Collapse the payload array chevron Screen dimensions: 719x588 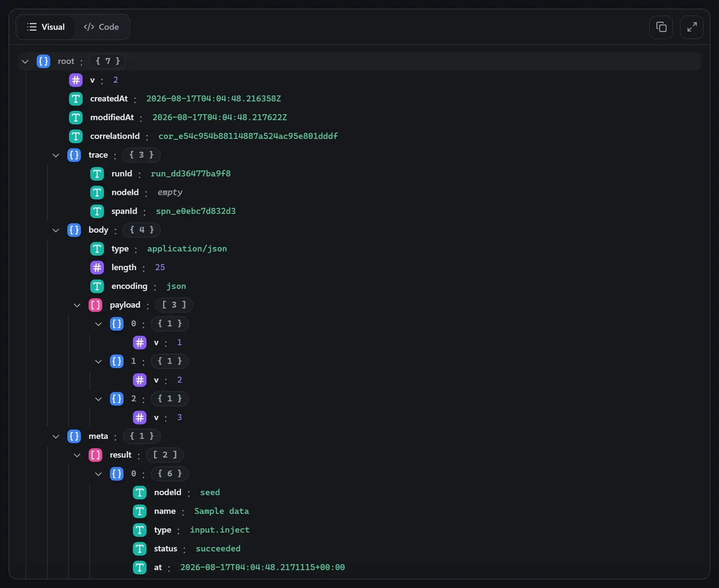pyautogui.click(x=77, y=305)
